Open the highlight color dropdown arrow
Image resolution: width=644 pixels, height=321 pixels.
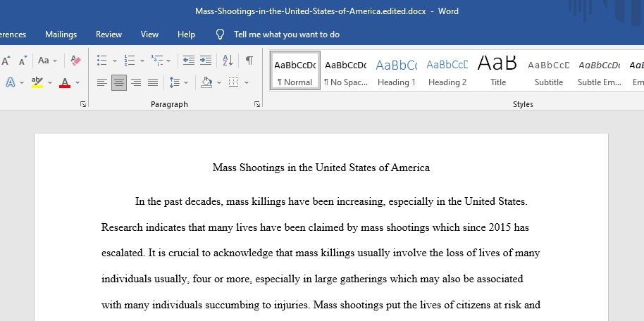click(x=50, y=82)
